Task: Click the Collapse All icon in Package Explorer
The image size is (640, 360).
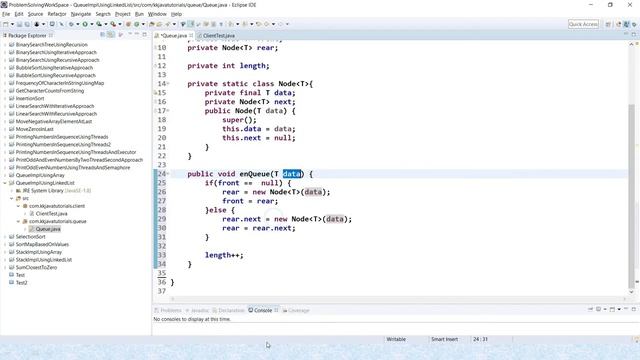Action: (102, 35)
